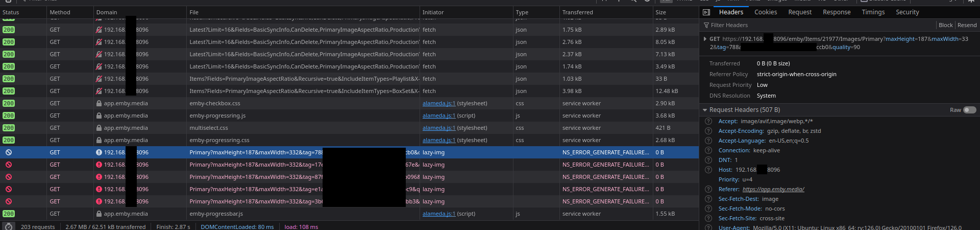The height and width of the screenshot is (230, 980).
Task: Toggle the Raw request headers switch
Action: pos(969,110)
